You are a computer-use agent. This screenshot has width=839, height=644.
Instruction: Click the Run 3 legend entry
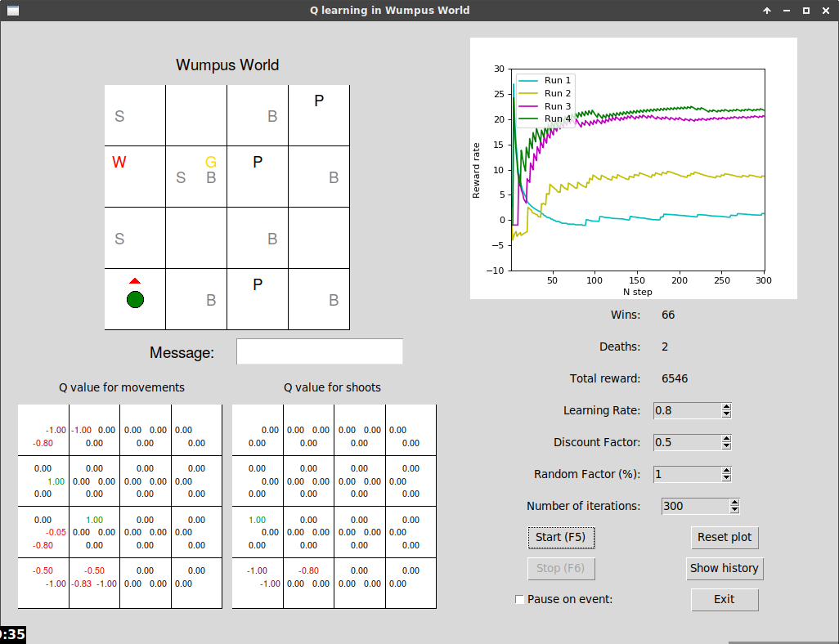tap(545, 106)
